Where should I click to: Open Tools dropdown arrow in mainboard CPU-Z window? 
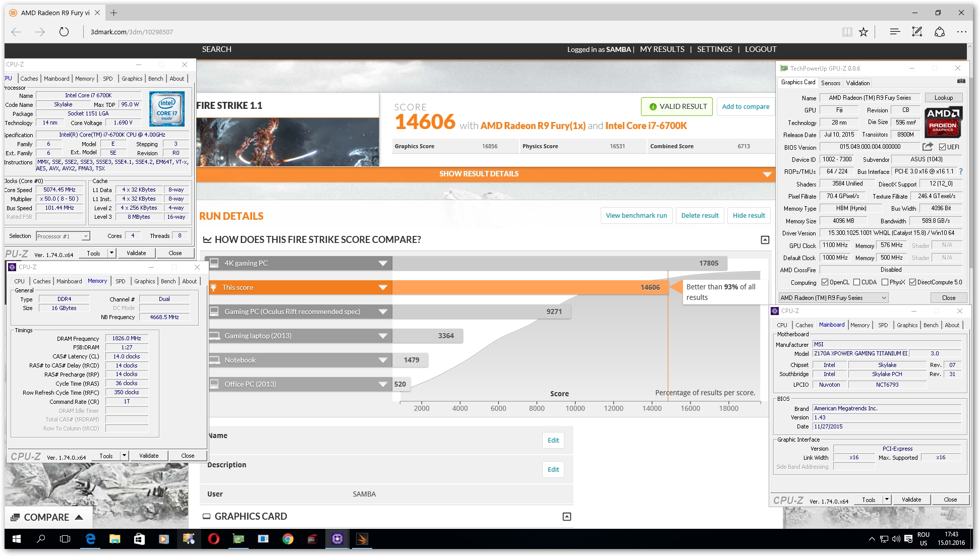click(887, 500)
